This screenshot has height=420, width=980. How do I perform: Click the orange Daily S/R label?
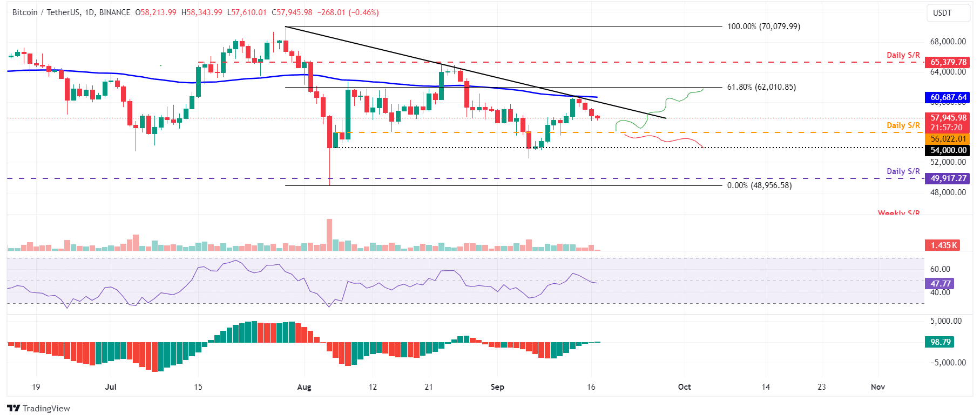[903, 125]
